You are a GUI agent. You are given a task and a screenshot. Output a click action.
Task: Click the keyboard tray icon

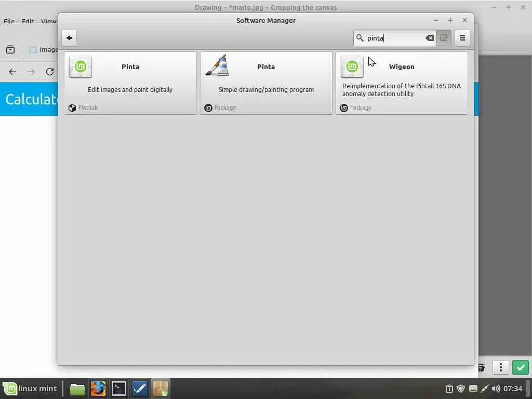point(473,389)
